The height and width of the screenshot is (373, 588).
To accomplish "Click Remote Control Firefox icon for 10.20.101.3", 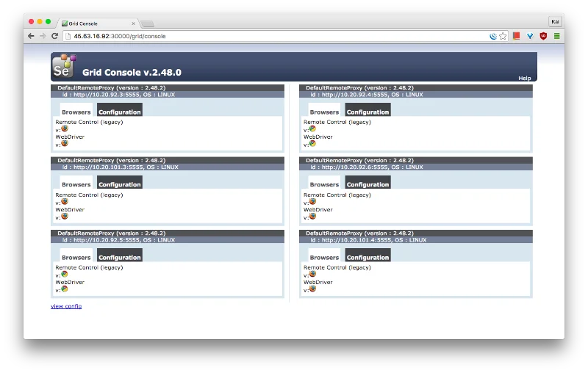I will click(65, 201).
